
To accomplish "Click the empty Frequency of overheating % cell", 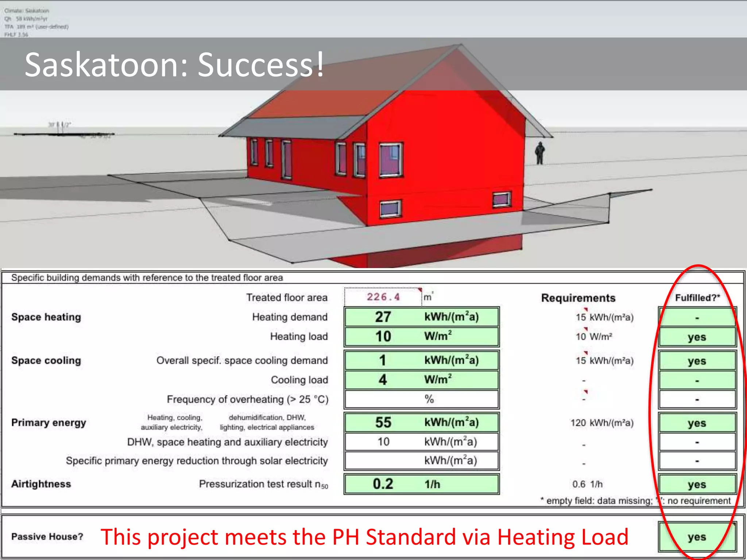I will pos(422,399).
